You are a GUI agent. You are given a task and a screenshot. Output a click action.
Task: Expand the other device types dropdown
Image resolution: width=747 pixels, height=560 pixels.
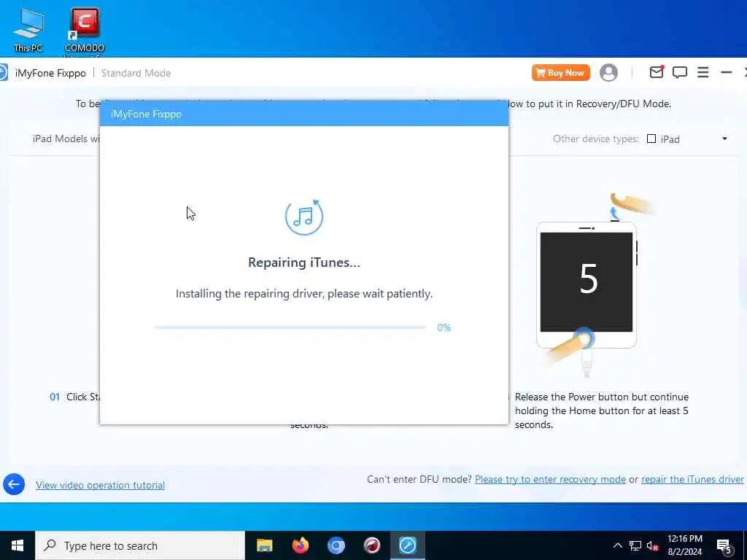tap(724, 139)
